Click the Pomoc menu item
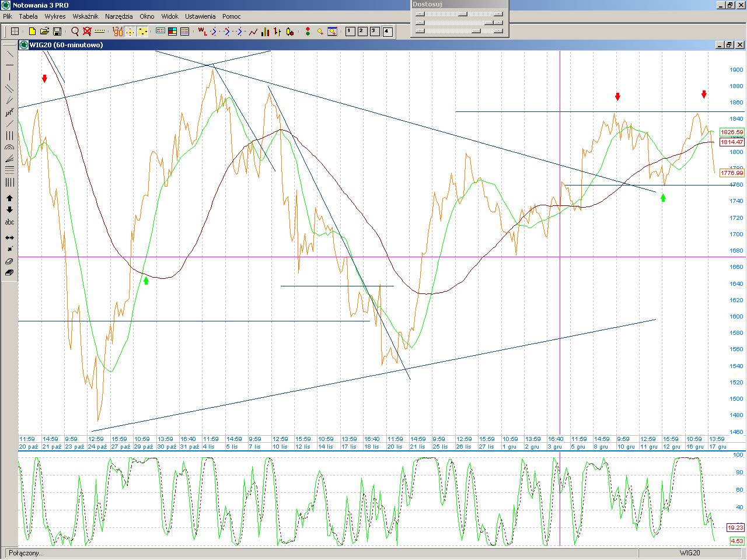Screen dimensions: 747x560 click(x=231, y=16)
